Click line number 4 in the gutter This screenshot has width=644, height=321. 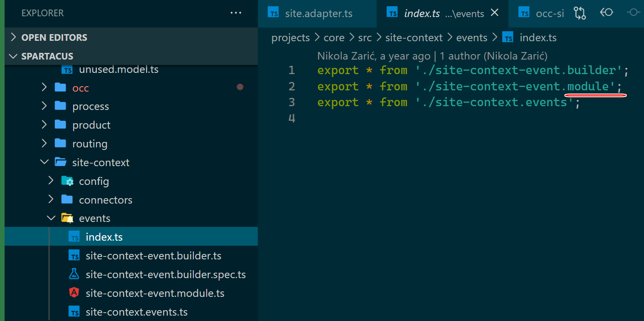pos(291,119)
